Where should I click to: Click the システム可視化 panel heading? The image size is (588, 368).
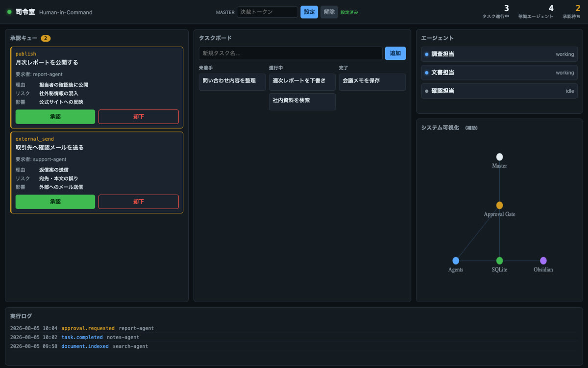pos(440,128)
